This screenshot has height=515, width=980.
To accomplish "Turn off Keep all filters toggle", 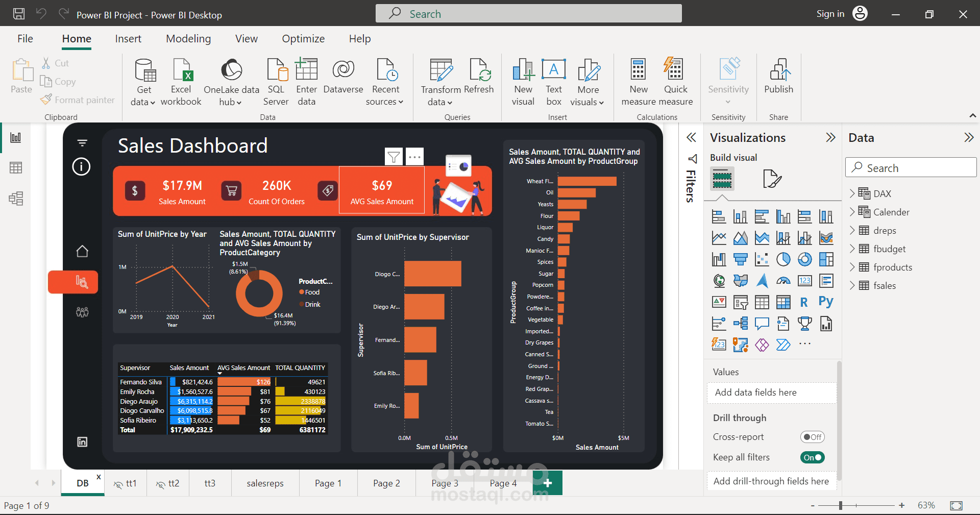I will click(x=812, y=457).
